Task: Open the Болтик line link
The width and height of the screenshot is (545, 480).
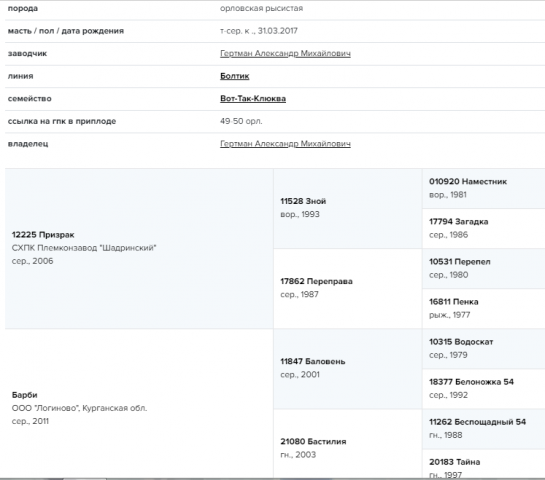Action: pyautogui.click(x=235, y=76)
